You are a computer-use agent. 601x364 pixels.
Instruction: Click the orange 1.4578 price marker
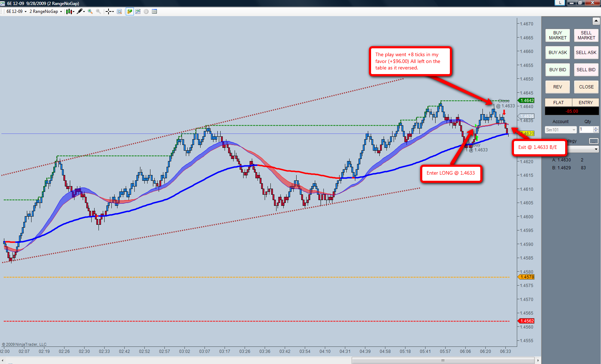[x=527, y=277]
